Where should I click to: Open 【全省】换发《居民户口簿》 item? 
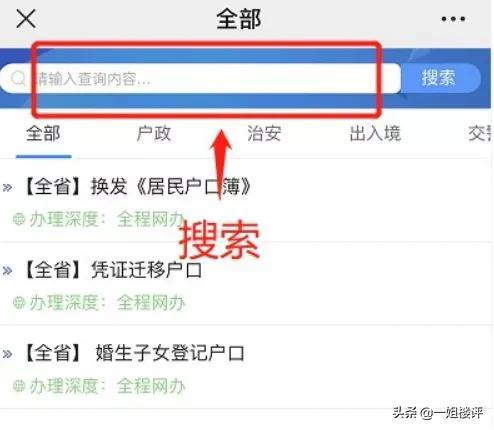click(x=138, y=186)
